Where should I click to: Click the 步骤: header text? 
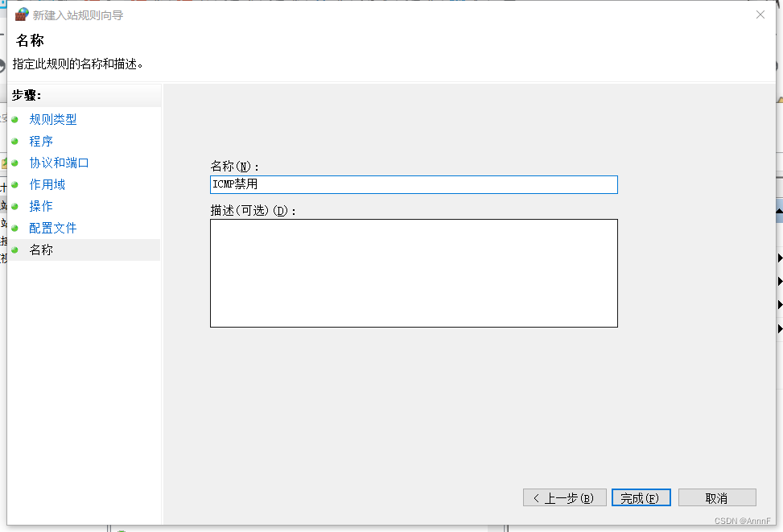27,96
